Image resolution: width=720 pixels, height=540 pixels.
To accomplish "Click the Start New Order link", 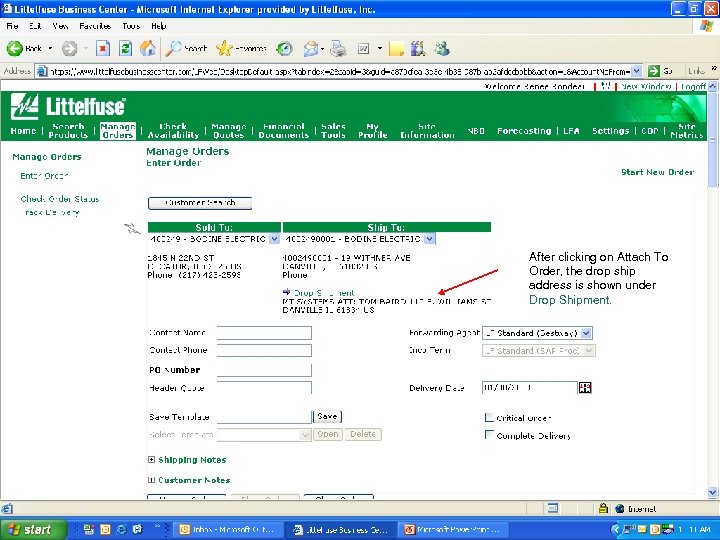I will [657, 172].
